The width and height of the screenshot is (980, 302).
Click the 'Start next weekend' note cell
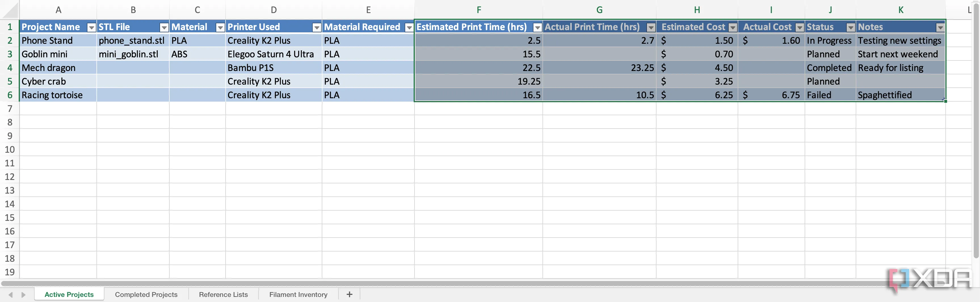(901, 54)
